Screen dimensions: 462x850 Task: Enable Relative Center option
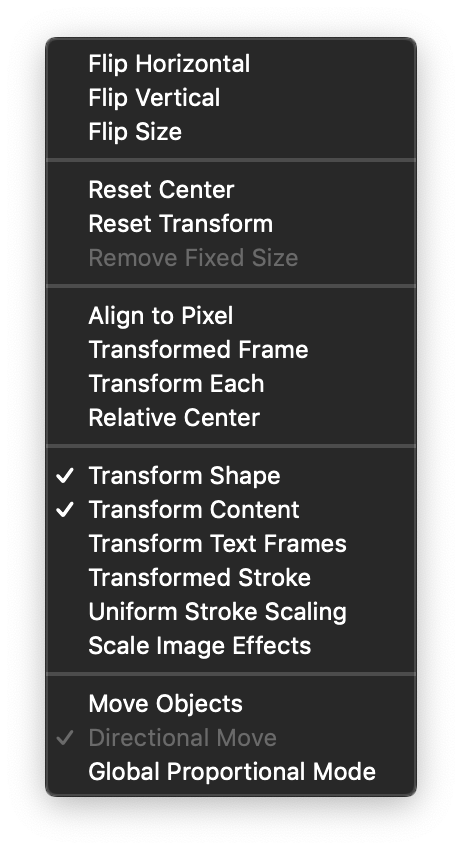pyautogui.click(x=231, y=418)
